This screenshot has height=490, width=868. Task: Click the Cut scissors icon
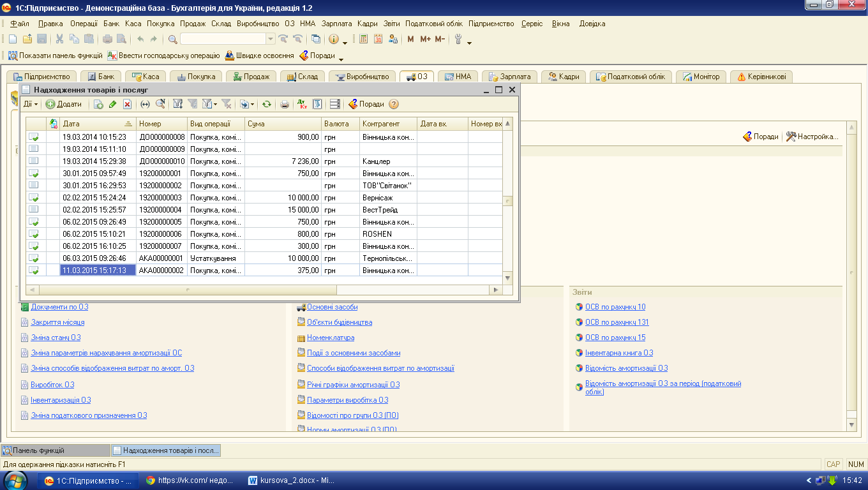coord(59,39)
